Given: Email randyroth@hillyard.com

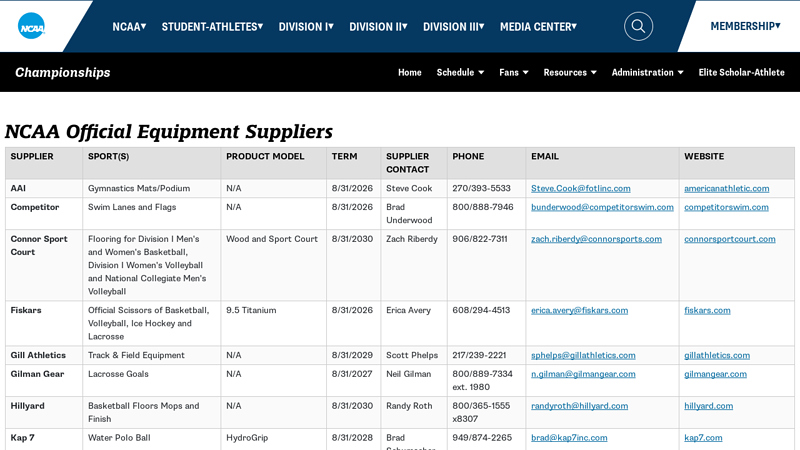Looking at the screenshot, I should pyautogui.click(x=580, y=406).
